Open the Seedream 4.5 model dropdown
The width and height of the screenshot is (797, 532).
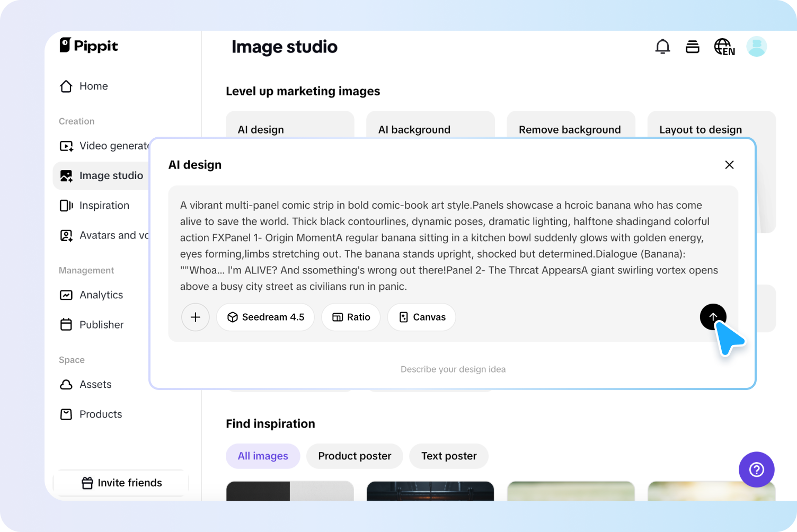pos(265,317)
